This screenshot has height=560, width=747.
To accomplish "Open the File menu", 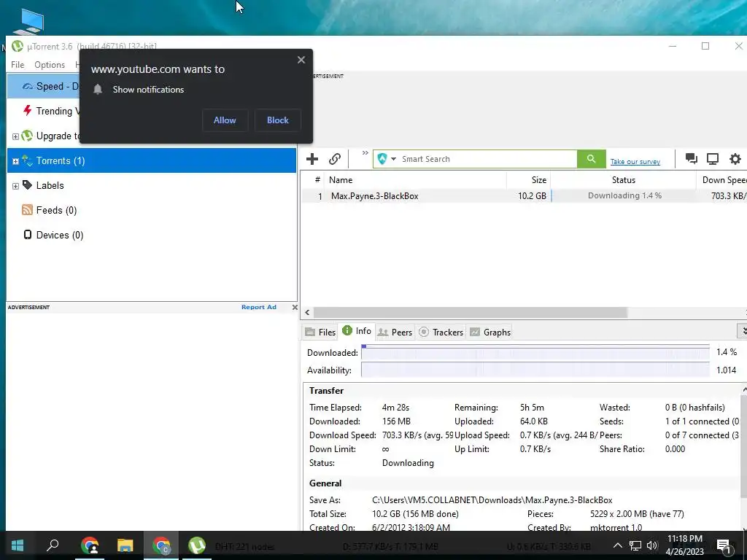I will point(18,64).
